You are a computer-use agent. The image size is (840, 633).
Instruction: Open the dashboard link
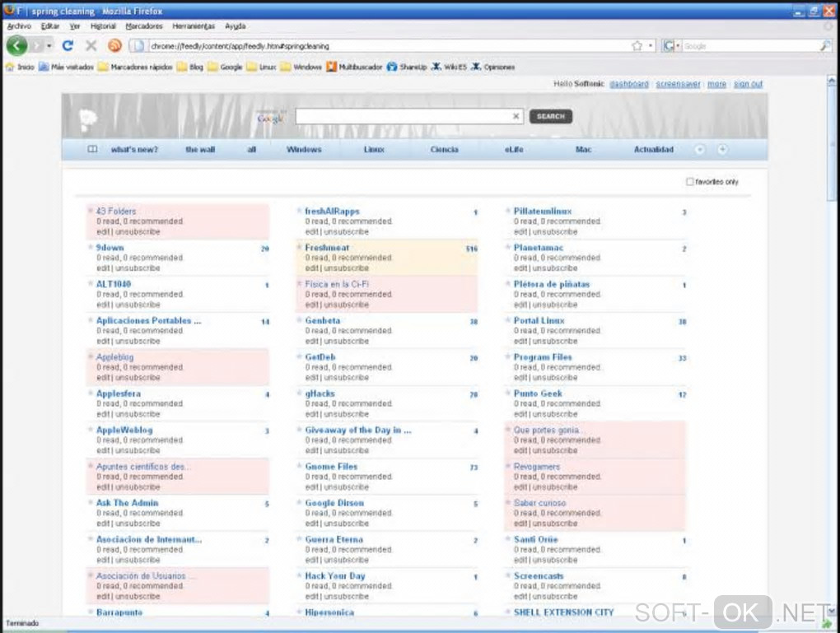629,84
